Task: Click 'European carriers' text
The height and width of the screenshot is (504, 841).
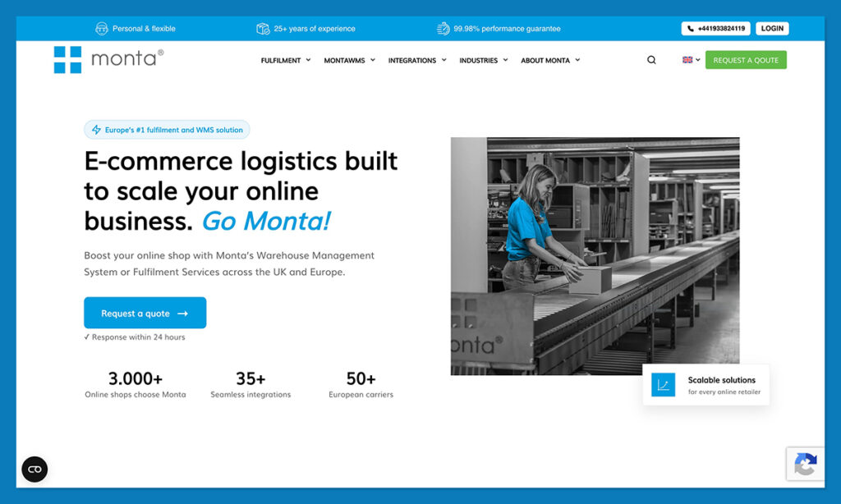Action: click(361, 395)
